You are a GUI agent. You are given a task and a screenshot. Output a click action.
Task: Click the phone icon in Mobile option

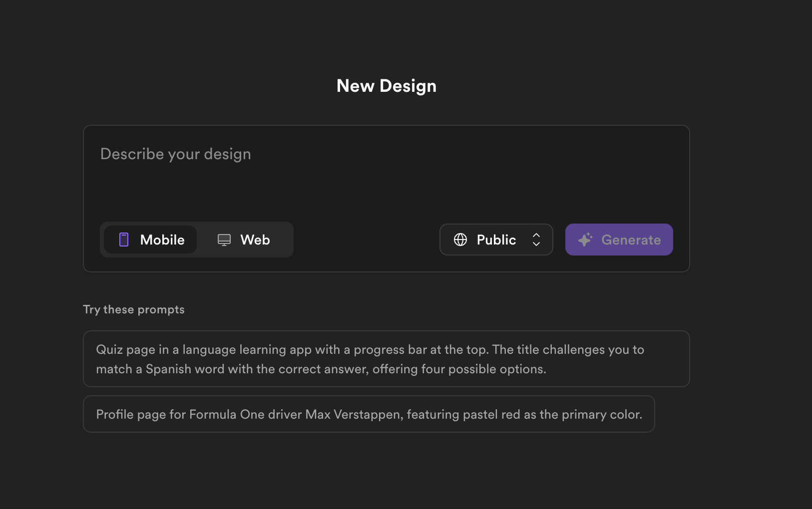tap(124, 240)
